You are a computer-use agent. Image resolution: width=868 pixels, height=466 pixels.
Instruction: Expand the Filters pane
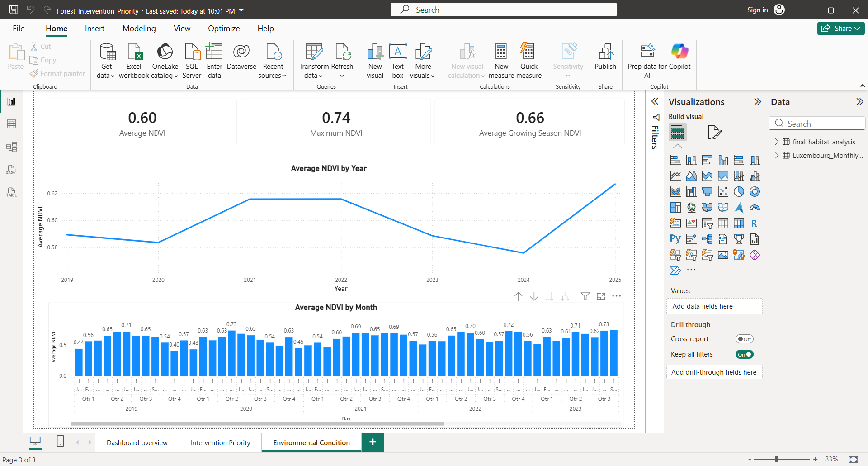click(x=655, y=101)
